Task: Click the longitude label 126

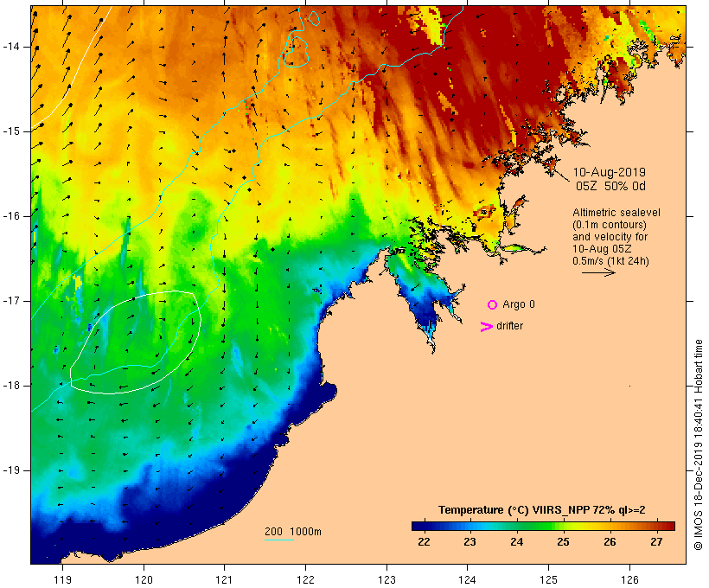Action: pos(629,579)
